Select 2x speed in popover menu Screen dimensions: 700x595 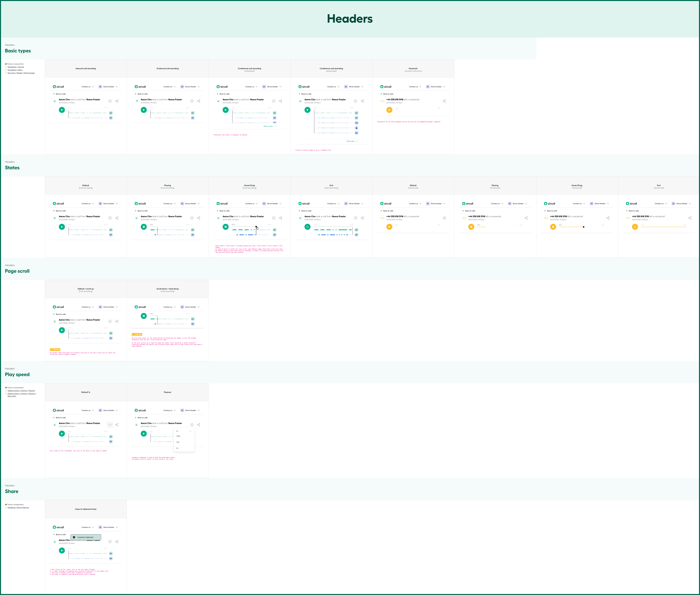tap(177, 448)
